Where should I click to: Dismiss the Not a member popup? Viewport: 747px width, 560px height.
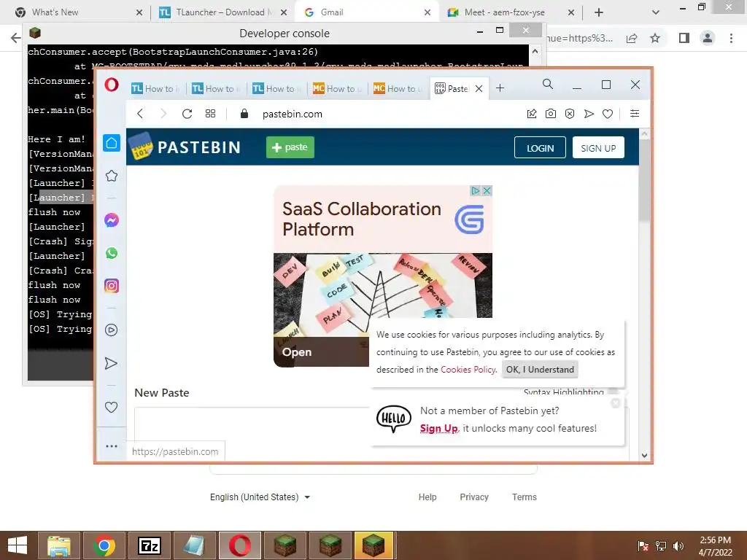click(x=616, y=402)
